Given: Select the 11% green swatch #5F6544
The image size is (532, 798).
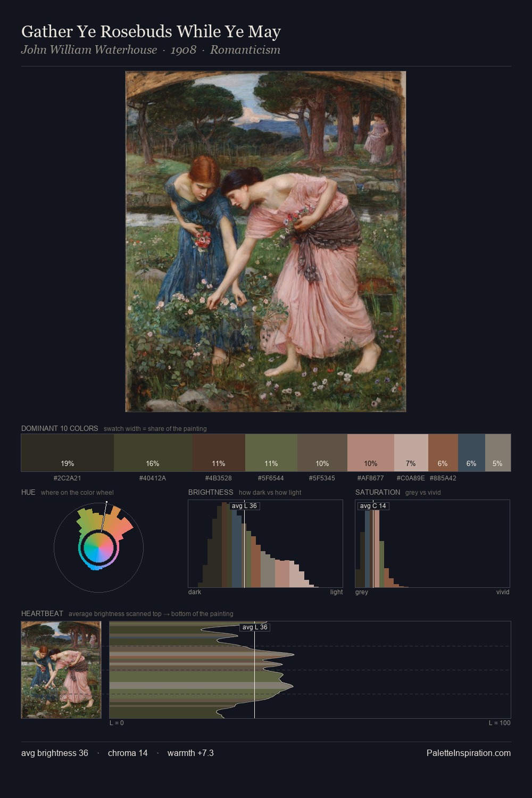Looking at the screenshot, I should [x=271, y=453].
